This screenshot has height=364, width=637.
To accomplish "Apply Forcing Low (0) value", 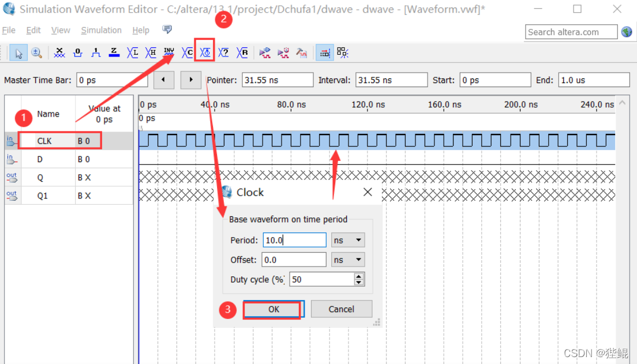I will point(77,52).
